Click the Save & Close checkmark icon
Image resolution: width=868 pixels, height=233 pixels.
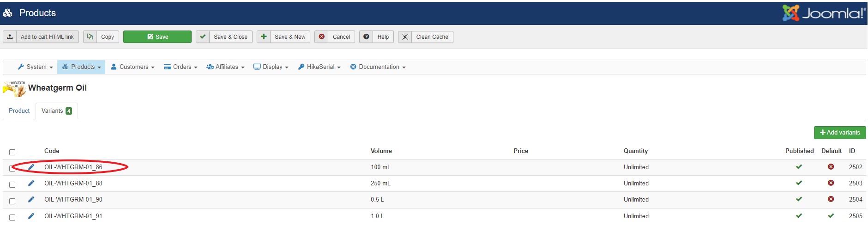click(x=203, y=37)
